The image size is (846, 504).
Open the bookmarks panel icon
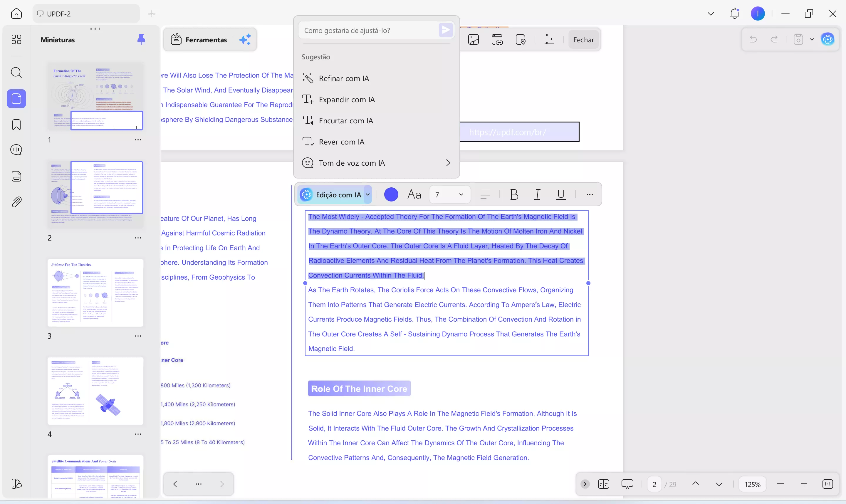[x=16, y=125]
